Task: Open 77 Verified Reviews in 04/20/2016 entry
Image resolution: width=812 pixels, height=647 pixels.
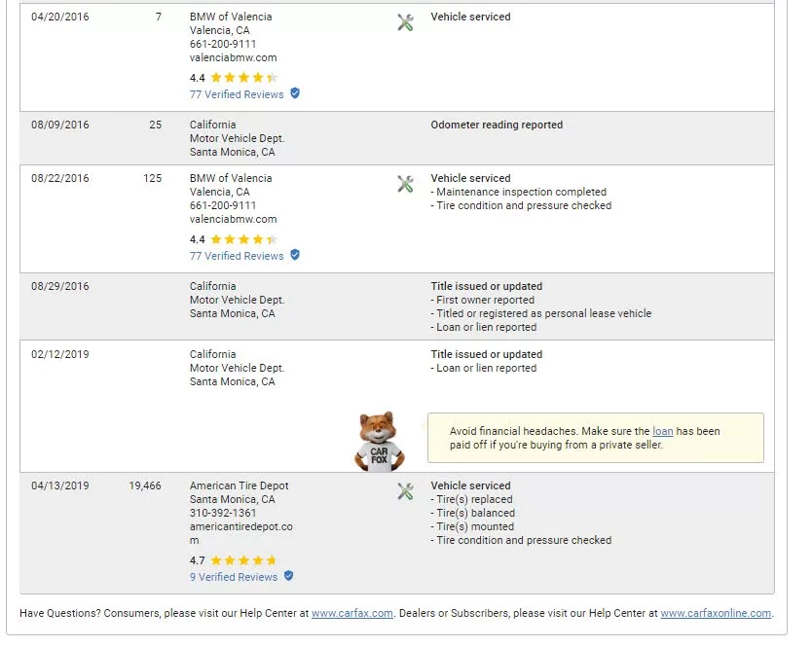Action: pyautogui.click(x=237, y=94)
